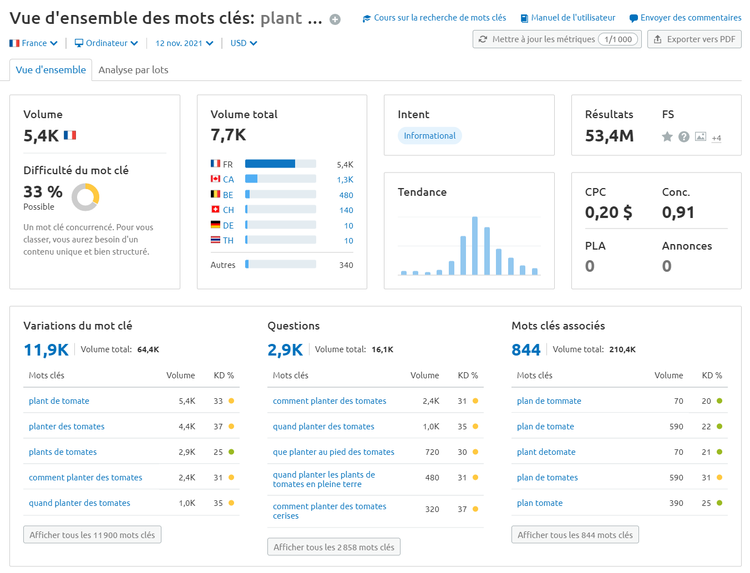Click Afficher tous les 844 mots clés
Viewport: 750px width, 573px height.
pos(575,535)
